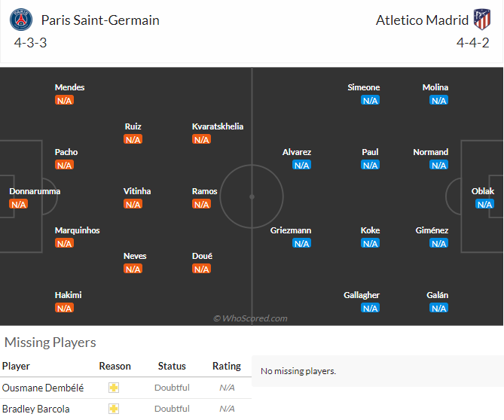Click the WhoScored.com watermark
This screenshot has width=504, height=420.
[250, 318]
